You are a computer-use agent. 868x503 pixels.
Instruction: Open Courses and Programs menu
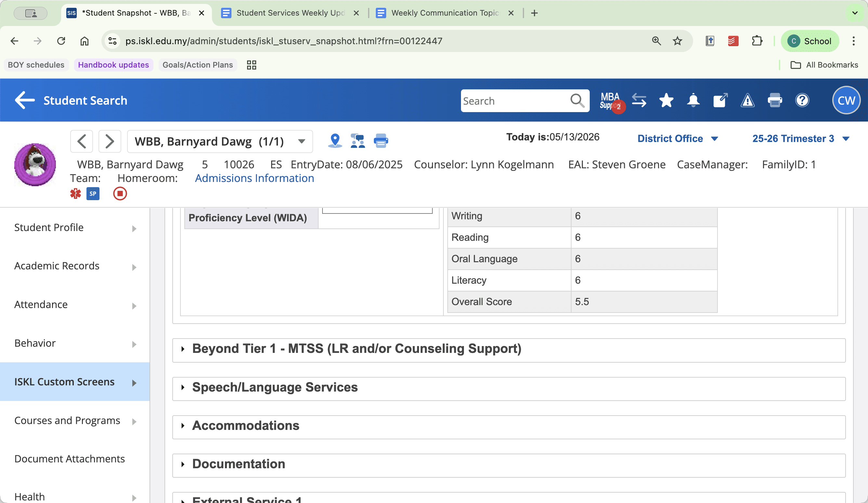coord(75,420)
